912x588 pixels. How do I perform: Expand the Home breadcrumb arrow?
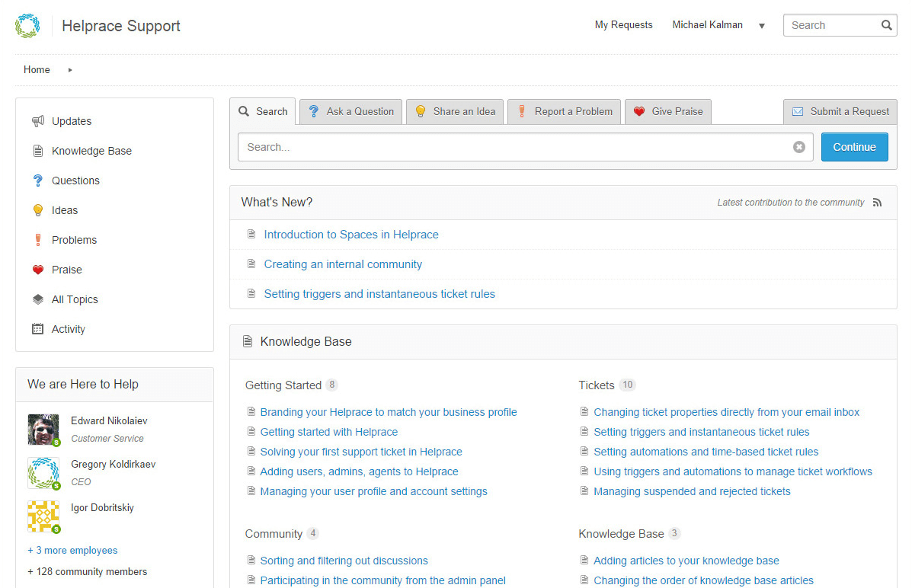tap(70, 70)
